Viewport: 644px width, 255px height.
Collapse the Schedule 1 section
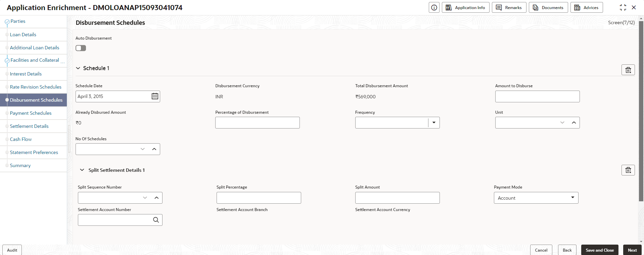click(x=78, y=68)
